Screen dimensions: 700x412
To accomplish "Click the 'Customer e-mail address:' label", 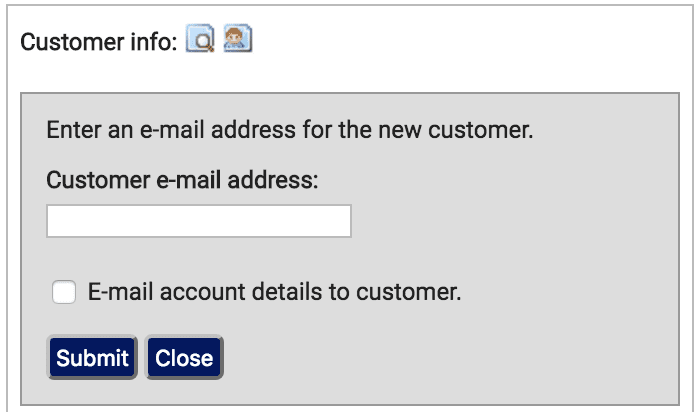I will (182, 180).
